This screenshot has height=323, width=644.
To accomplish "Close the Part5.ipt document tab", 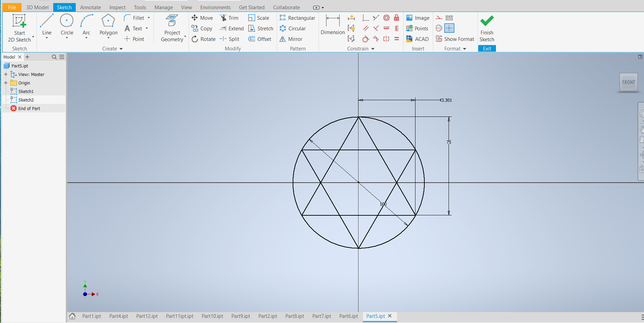I will pyautogui.click(x=390, y=316).
